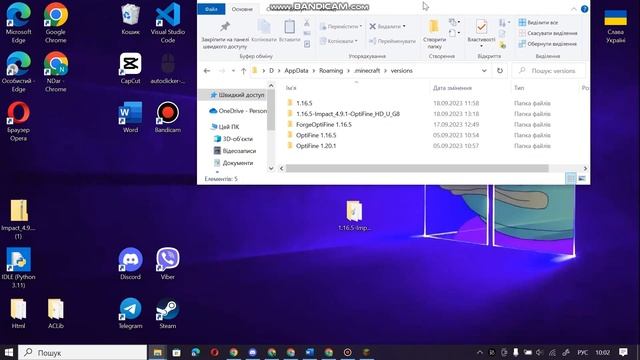
Task: Click Roaming in the address breadcrumb
Action: click(x=331, y=71)
